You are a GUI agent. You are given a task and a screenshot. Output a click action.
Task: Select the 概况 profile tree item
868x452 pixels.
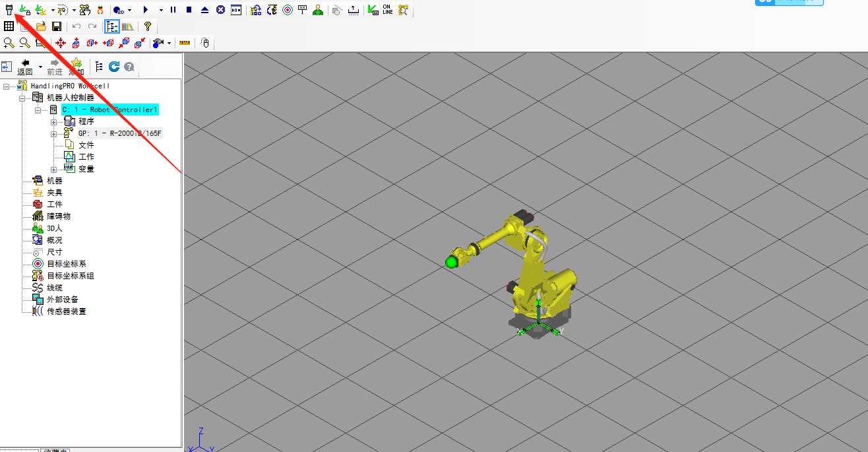[x=55, y=240]
